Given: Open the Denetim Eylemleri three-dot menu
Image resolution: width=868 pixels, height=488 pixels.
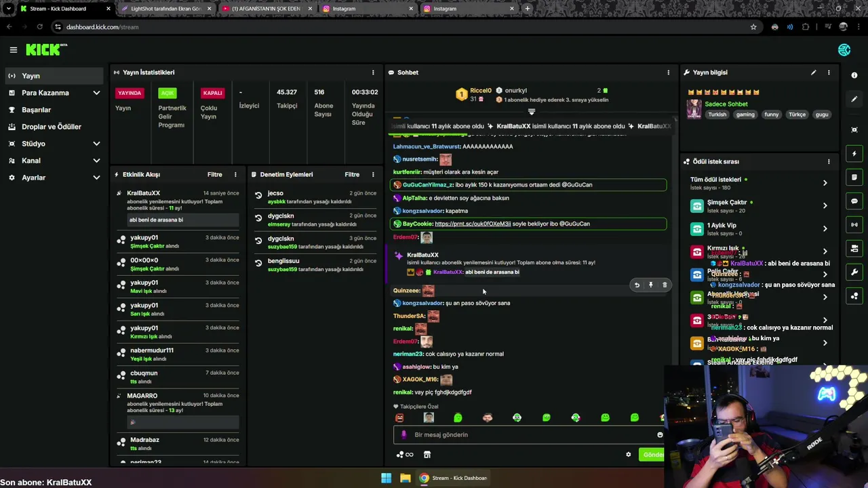Looking at the screenshot, I should tap(372, 175).
